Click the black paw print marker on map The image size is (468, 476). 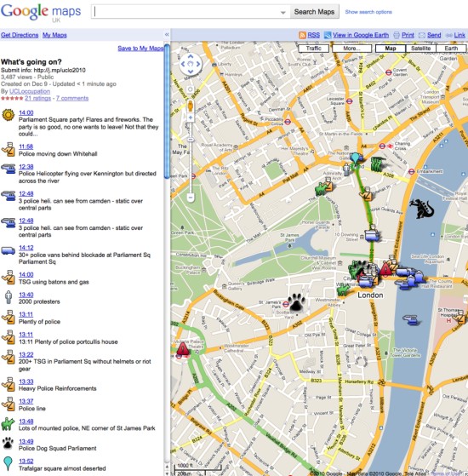(x=297, y=302)
